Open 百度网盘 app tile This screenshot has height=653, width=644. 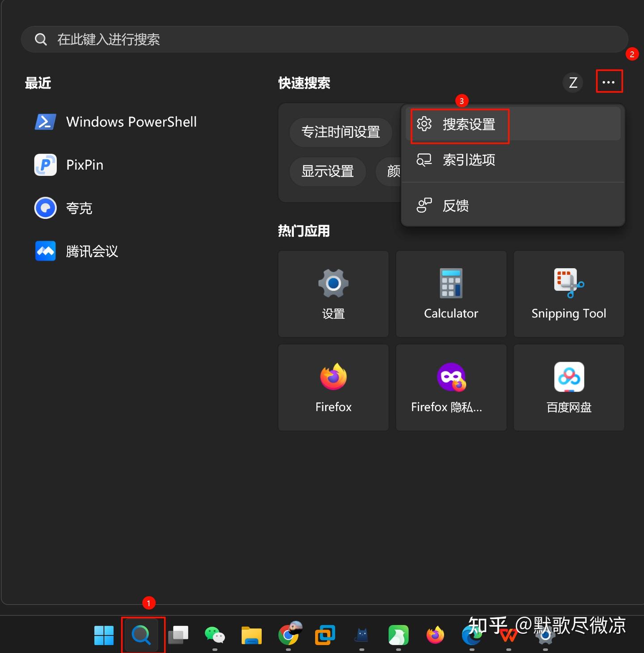(x=568, y=387)
